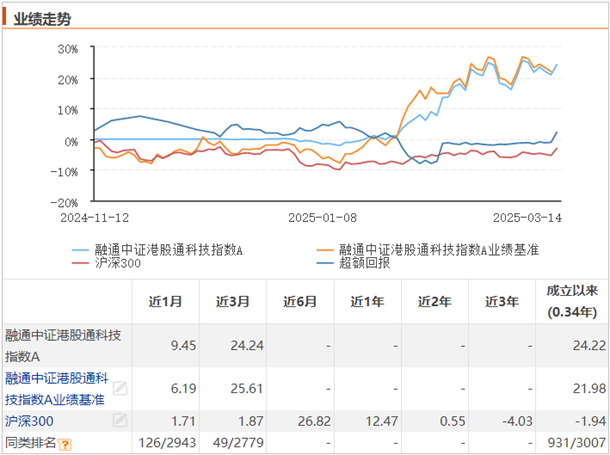Viewport: 610px width, 455px height.
Task: Select the 近2年 column header
Action: 434,301
